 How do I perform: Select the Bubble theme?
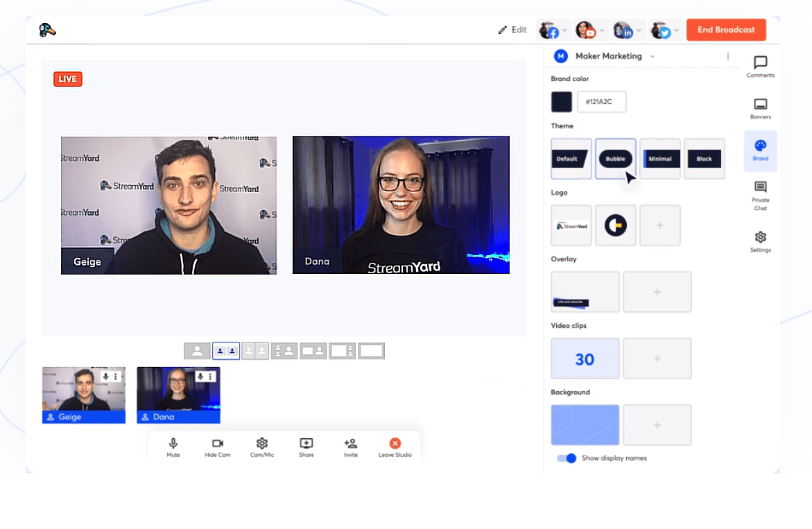[615, 159]
